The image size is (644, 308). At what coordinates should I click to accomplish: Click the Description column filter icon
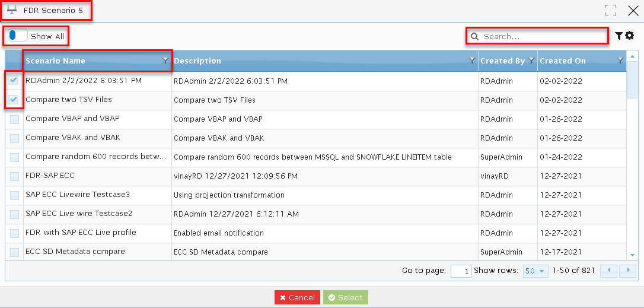(472, 61)
